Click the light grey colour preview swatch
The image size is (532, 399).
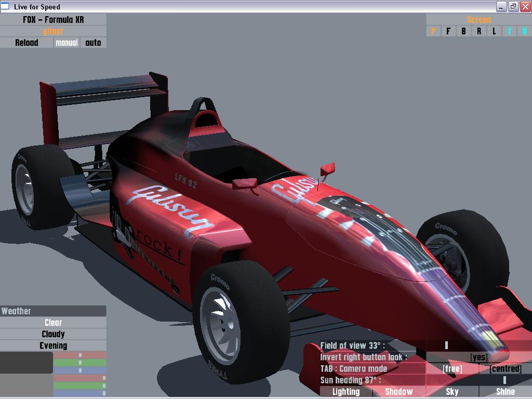pyautogui.click(x=26, y=385)
